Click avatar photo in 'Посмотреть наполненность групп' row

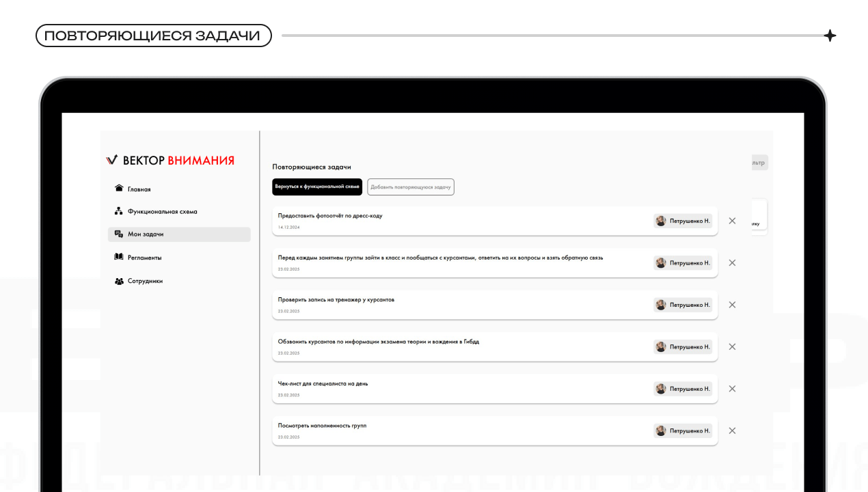coord(661,430)
